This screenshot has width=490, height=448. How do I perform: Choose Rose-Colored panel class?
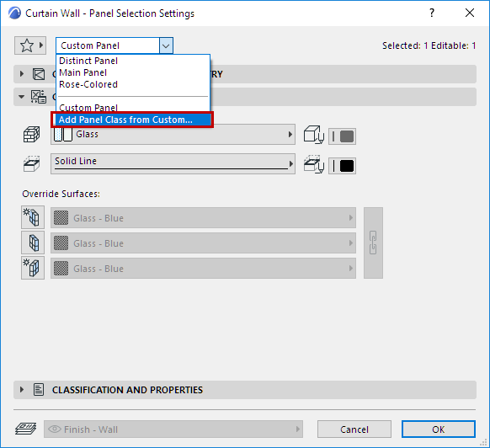point(88,84)
